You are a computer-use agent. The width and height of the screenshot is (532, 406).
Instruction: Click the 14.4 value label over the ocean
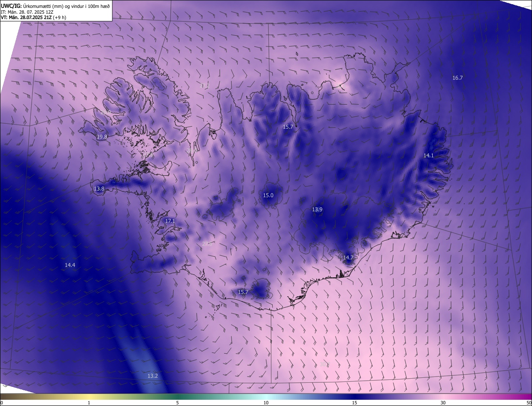pos(70,265)
